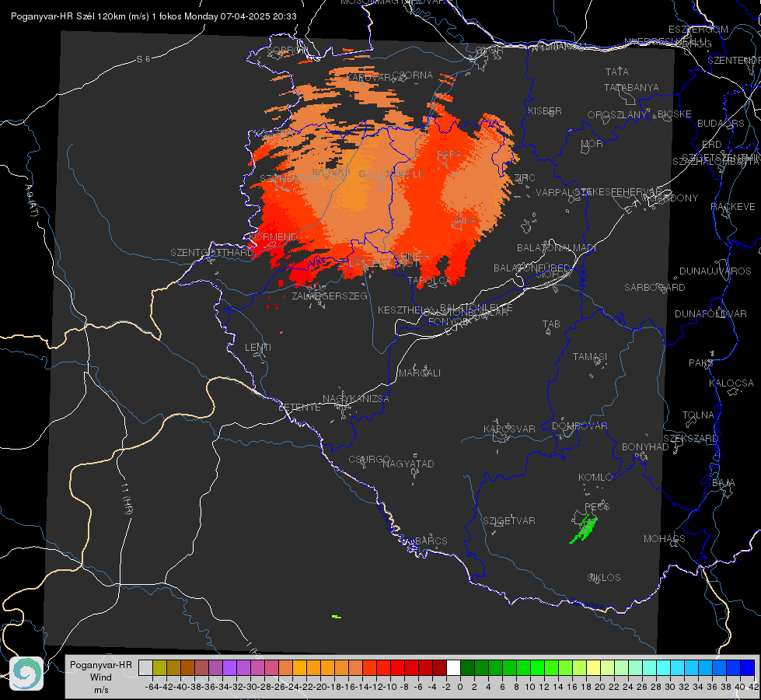
Task: Click the TATABANYA city label
Action: (631, 87)
